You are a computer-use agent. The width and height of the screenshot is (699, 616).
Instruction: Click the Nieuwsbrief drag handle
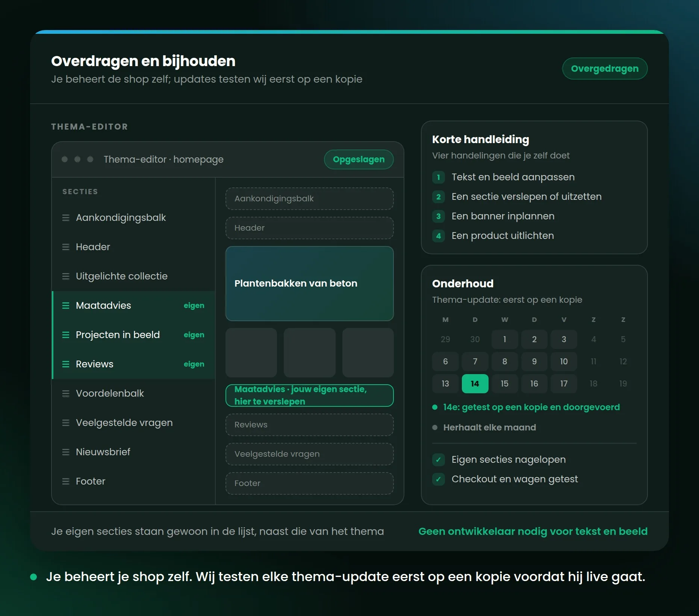(x=66, y=452)
